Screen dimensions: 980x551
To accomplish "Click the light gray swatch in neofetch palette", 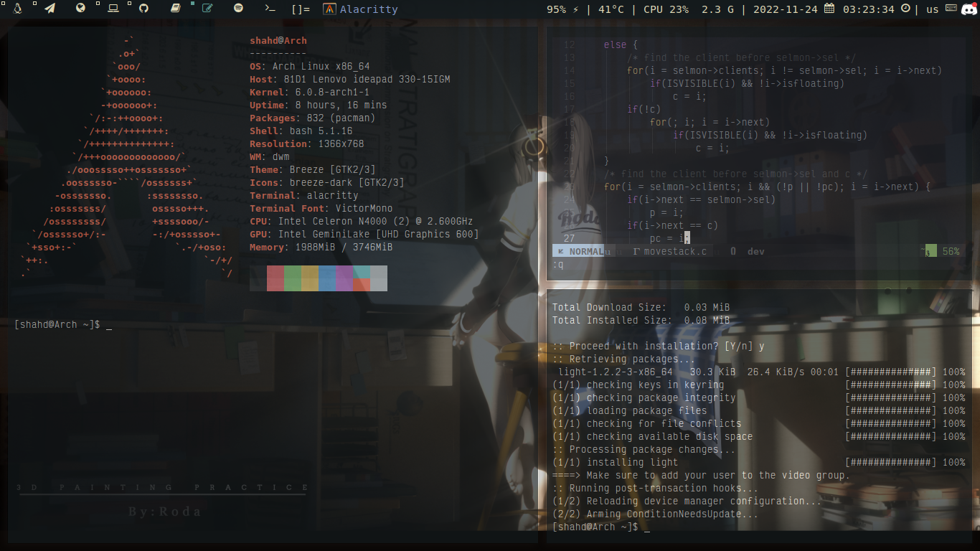I will click(379, 278).
